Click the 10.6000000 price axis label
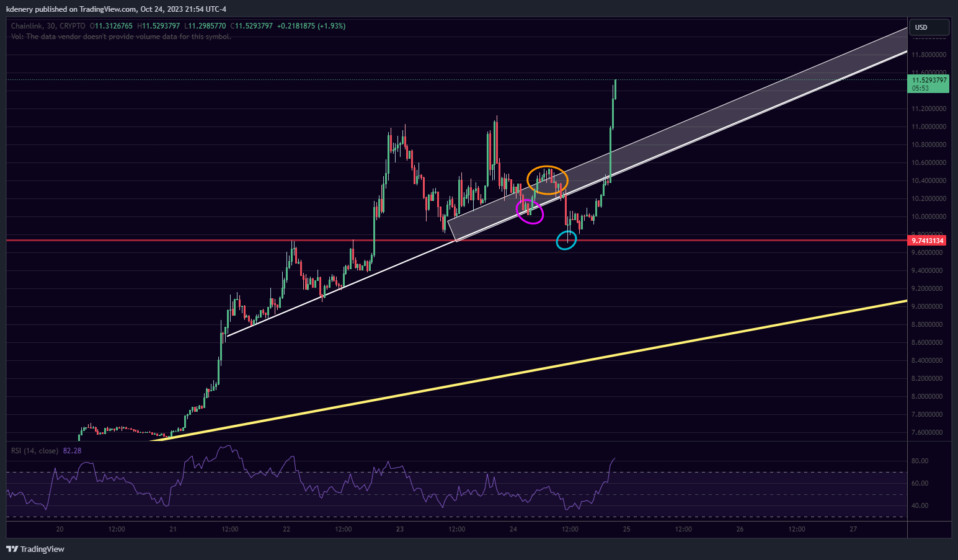The width and height of the screenshot is (958, 560). (929, 162)
